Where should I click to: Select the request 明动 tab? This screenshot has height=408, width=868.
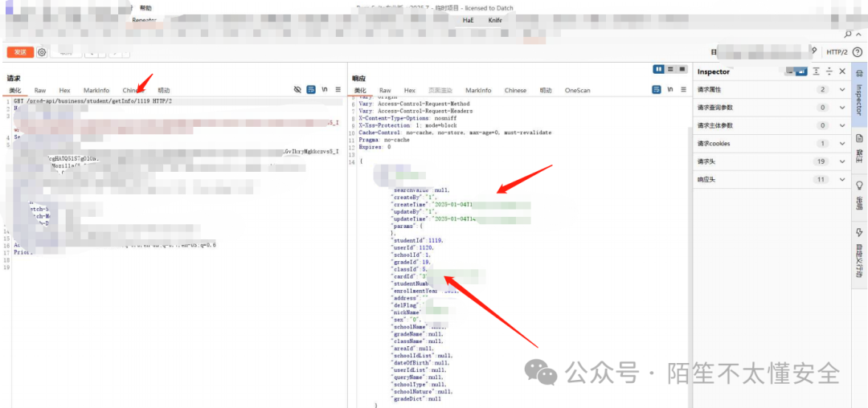[x=164, y=90]
